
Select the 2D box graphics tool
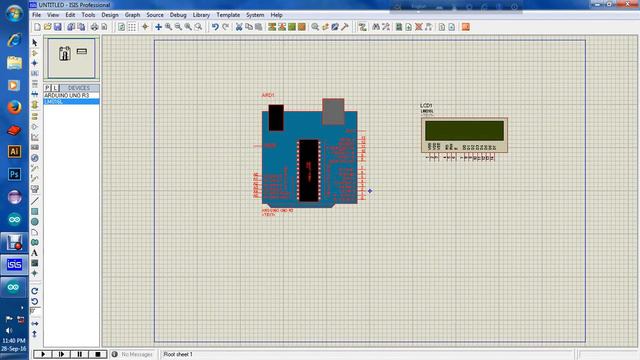pyautogui.click(x=35, y=211)
